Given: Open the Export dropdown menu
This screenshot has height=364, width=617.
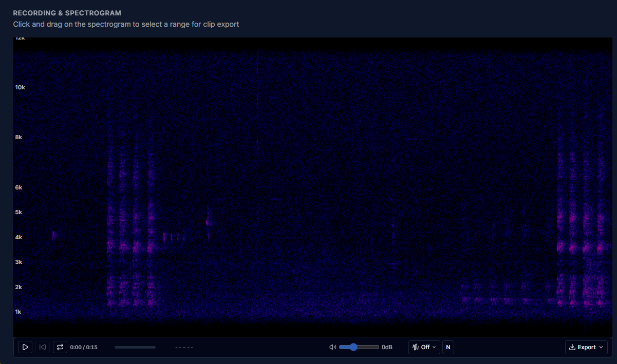Looking at the screenshot, I should click(586, 347).
